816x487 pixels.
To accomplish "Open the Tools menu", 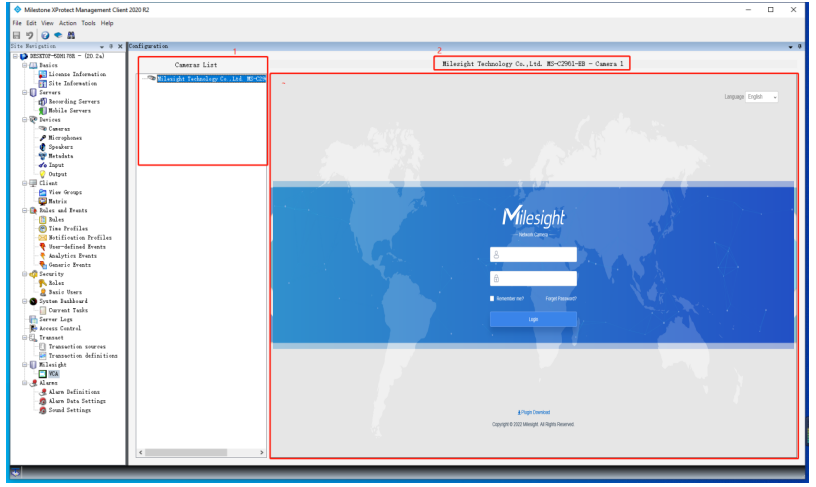I will point(88,23).
